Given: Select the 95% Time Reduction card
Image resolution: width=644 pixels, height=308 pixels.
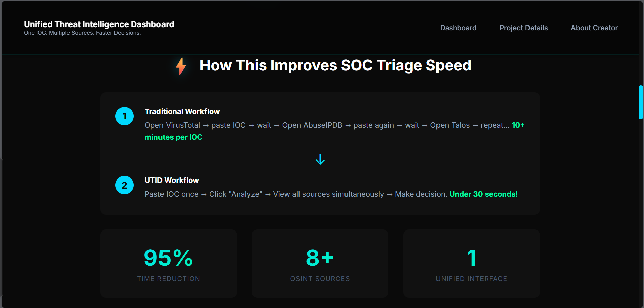Looking at the screenshot, I should click(169, 263).
